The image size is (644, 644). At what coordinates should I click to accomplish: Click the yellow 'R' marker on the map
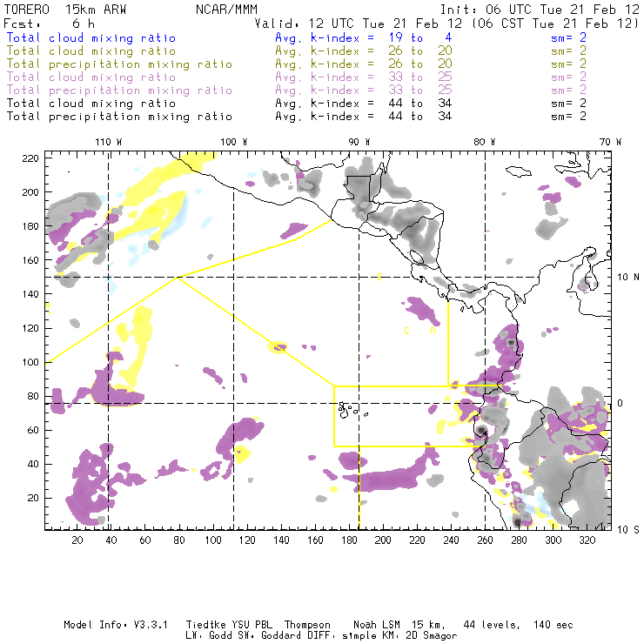(x=433, y=331)
